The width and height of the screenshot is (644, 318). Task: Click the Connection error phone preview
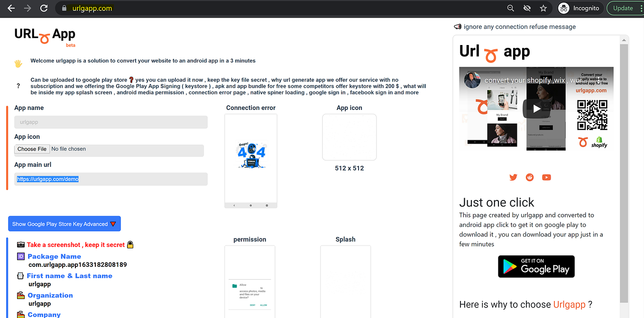click(x=251, y=161)
